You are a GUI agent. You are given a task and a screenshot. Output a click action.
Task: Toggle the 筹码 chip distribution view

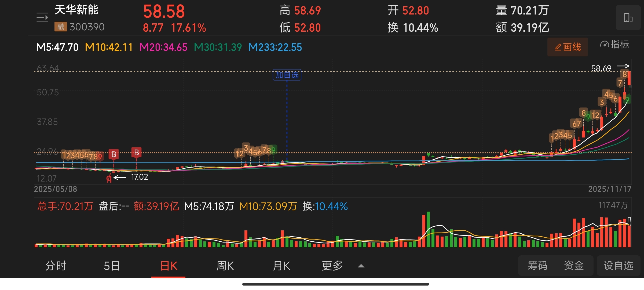[537, 266]
